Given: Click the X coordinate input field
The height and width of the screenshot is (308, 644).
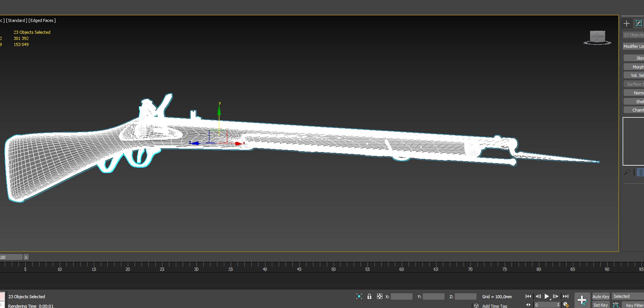Looking at the screenshot, I should (x=401, y=297).
